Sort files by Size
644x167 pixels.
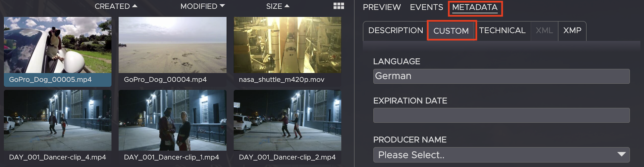pyautogui.click(x=277, y=6)
